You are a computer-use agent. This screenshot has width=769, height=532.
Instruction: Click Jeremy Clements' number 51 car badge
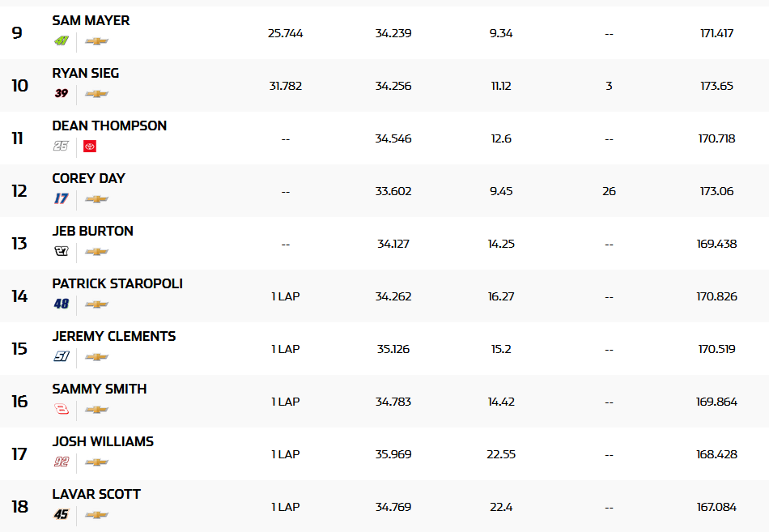tap(62, 357)
